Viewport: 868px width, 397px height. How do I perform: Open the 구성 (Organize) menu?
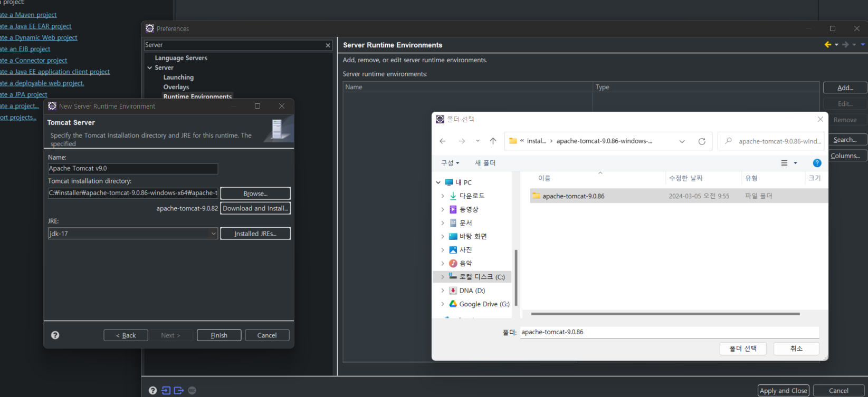pos(450,163)
